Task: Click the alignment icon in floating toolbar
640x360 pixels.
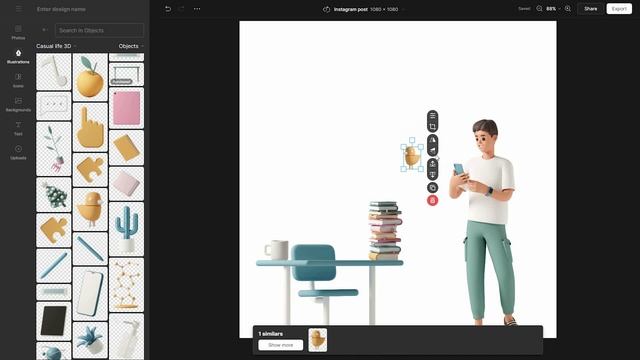Action: click(x=432, y=116)
